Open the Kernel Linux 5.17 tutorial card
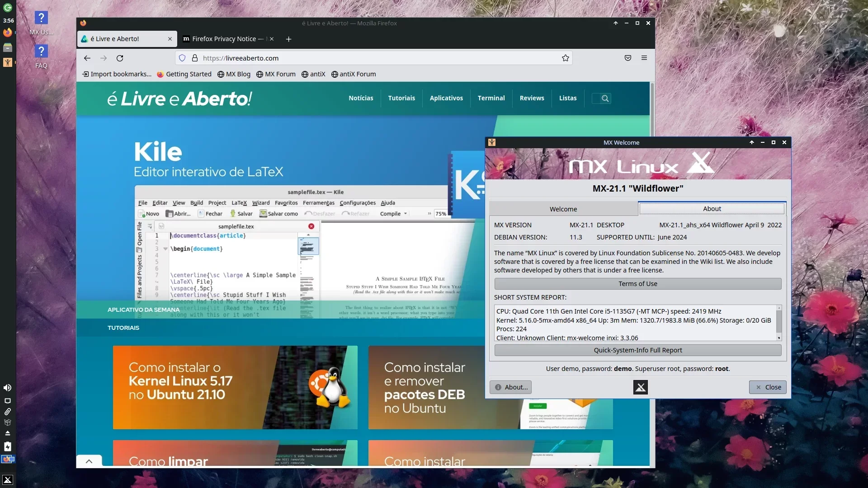The width and height of the screenshot is (868, 488). pyautogui.click(x=235, y=387)
